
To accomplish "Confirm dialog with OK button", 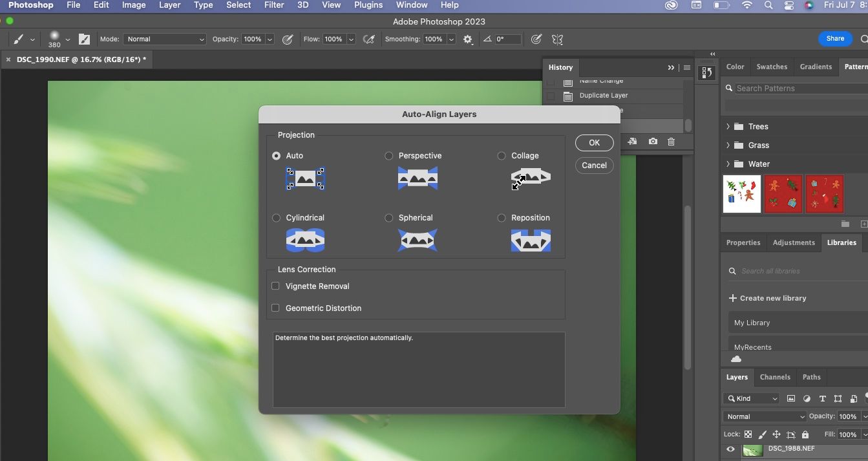I will point(594,143).
